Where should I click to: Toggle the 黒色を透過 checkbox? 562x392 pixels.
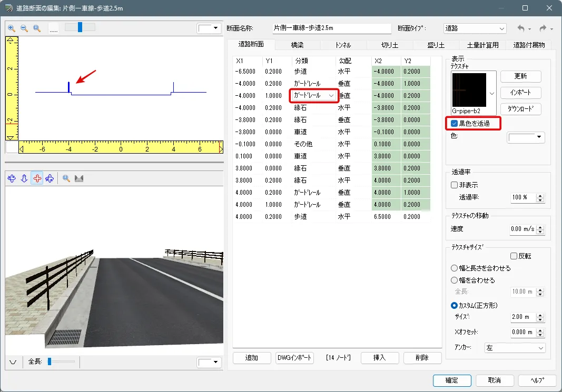tap(455, 124)
